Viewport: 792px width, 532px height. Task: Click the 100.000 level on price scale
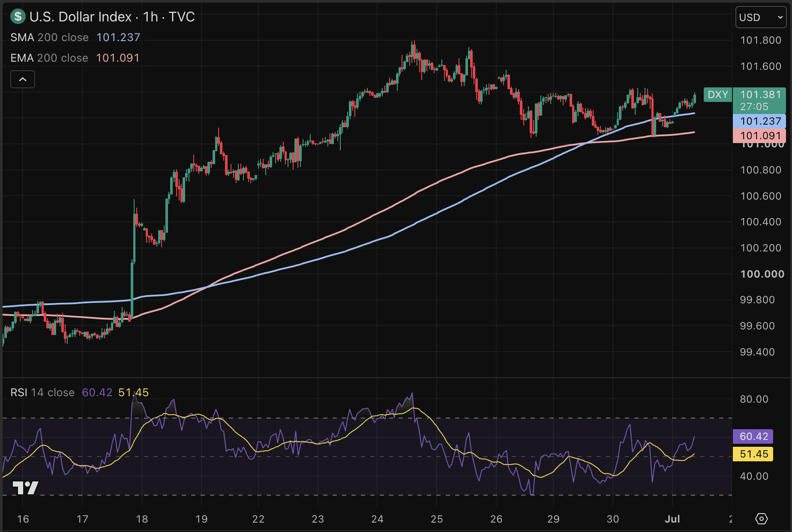pos(762,274)
